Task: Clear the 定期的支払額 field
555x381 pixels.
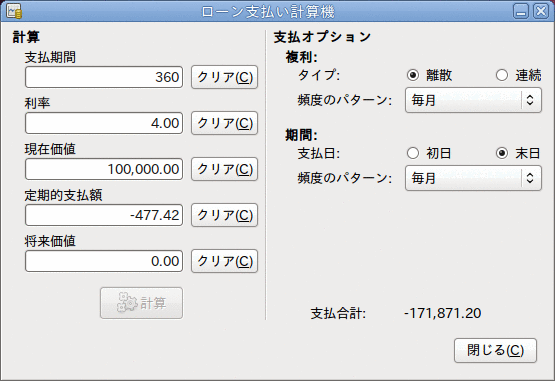Action: [x=224, y=215]
